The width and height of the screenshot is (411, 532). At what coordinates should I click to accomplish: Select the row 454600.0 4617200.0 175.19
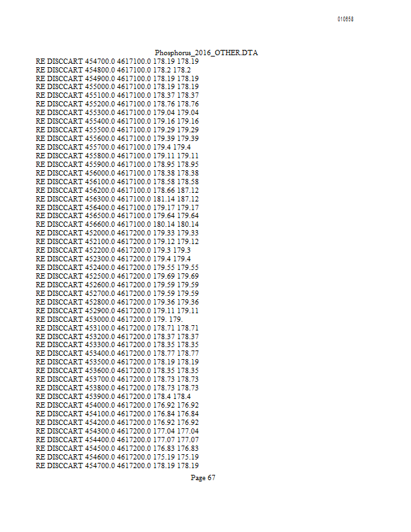coord(118,457)
